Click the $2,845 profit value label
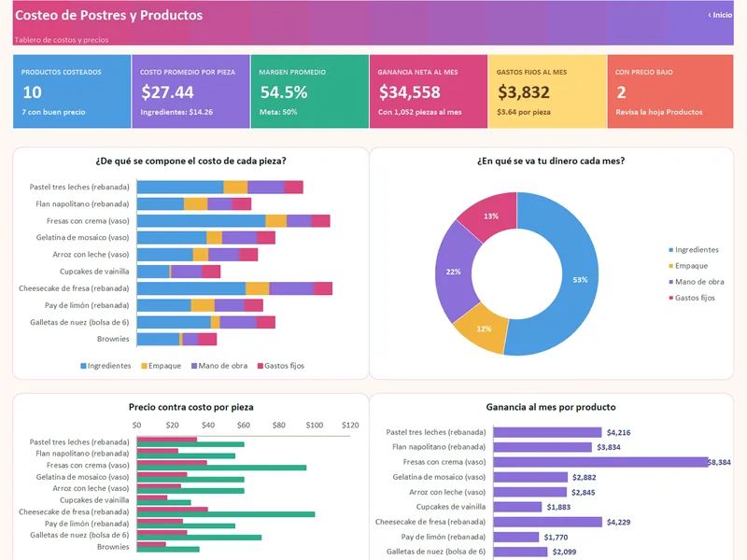 583,493
